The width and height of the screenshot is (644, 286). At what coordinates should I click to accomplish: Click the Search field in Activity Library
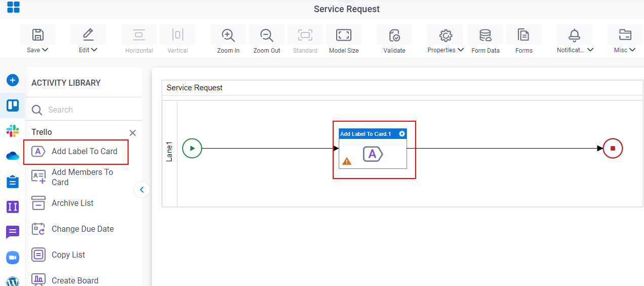point(84,110)
